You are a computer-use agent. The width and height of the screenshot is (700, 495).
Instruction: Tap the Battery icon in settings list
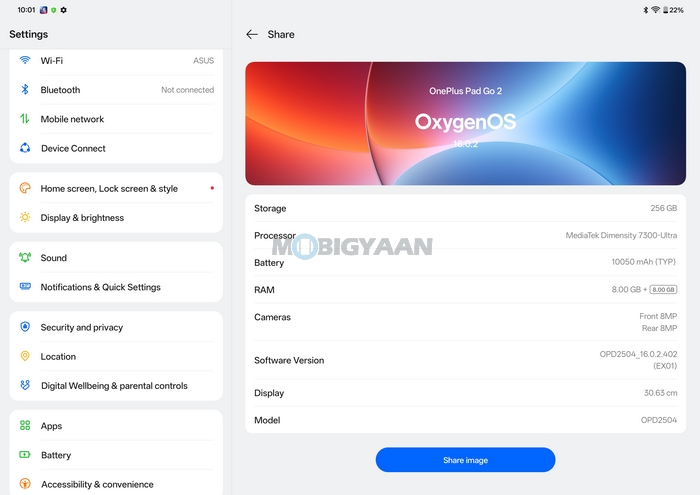point(25,454)
